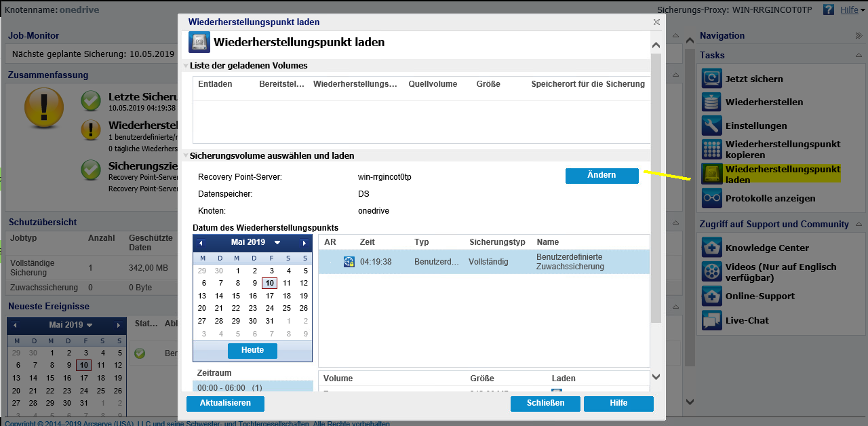
Task: Click the Ändern button
Action: click(602, 176)
